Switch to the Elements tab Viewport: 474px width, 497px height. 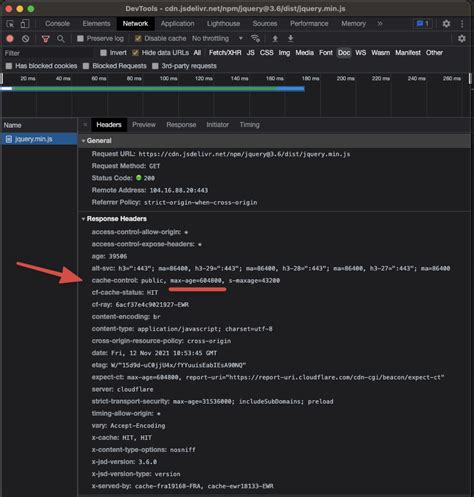coord(96,24)
